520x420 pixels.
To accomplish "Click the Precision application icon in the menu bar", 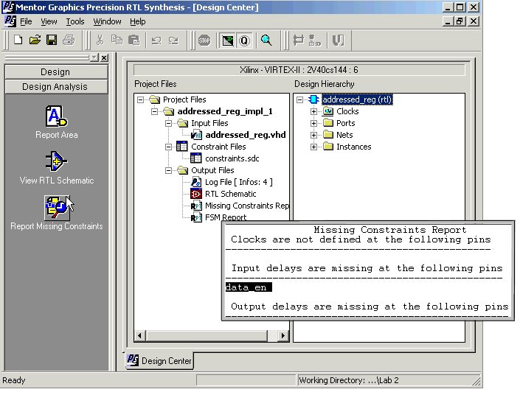I will click(10, 21).
